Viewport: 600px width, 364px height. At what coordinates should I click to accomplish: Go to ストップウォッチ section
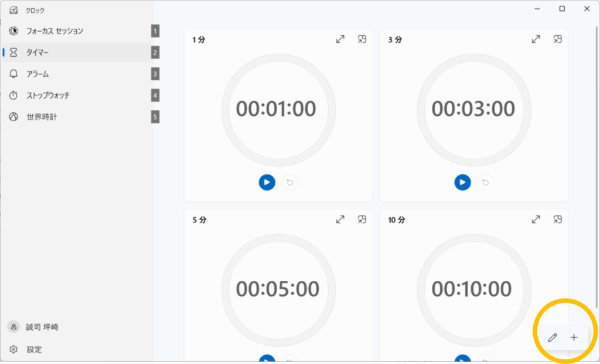click(x=48, y=95)
